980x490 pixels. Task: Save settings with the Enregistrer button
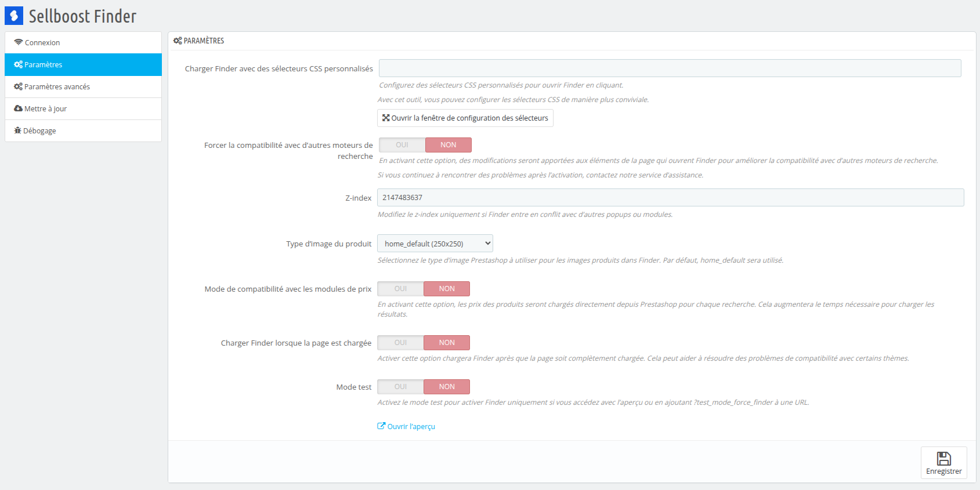pos(944,463)
